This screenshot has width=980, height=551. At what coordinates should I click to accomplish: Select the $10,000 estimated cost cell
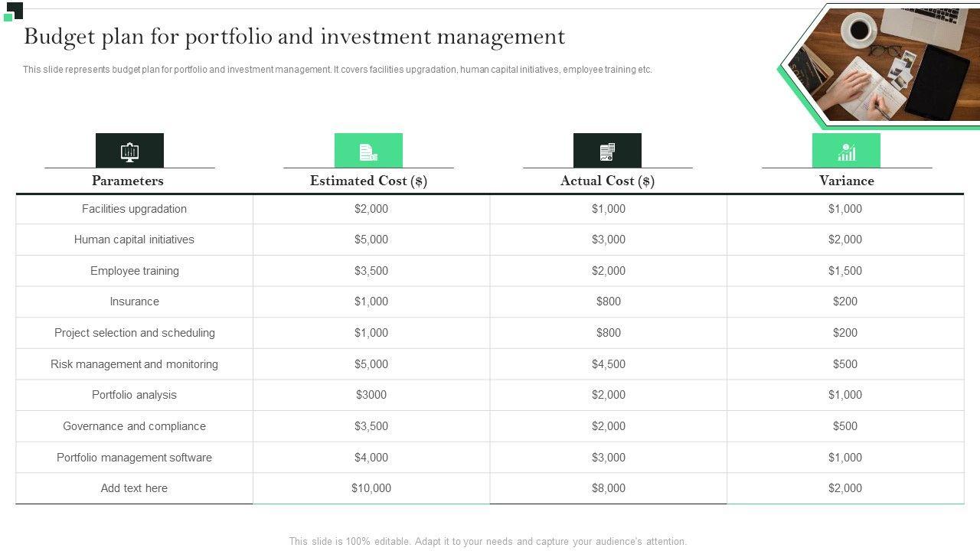(371, 488)
